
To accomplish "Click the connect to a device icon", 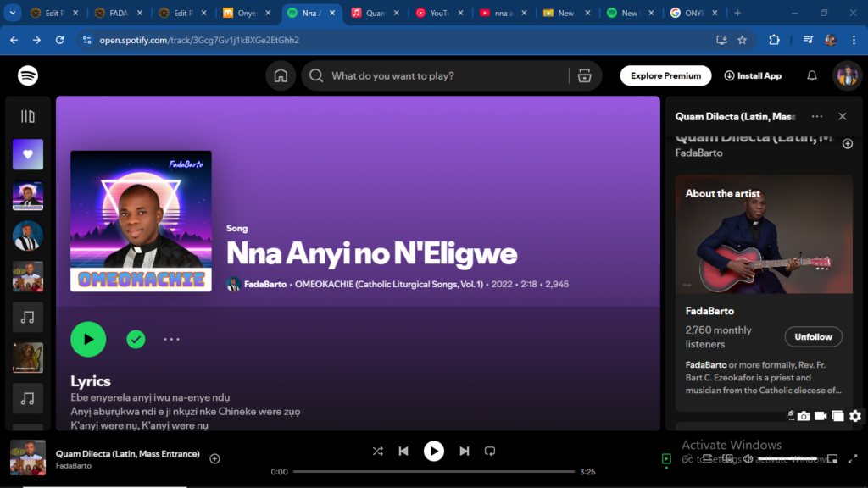I will (x=728, y=458).
